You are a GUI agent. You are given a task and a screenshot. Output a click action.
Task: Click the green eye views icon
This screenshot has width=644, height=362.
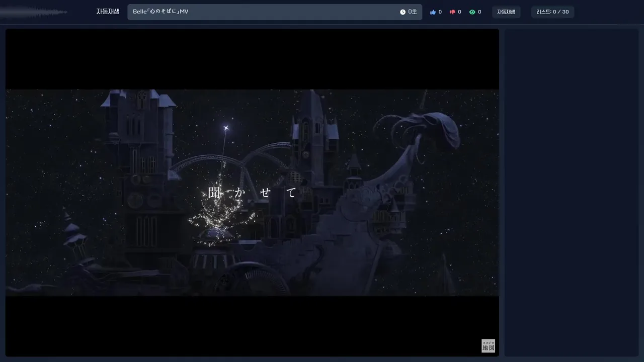[x=472, y=12]
